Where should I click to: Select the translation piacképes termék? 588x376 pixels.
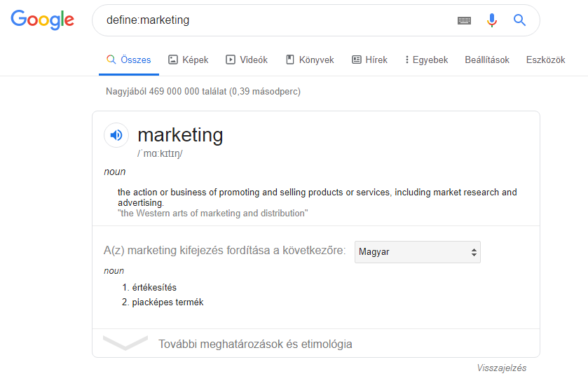click(167, 302)
